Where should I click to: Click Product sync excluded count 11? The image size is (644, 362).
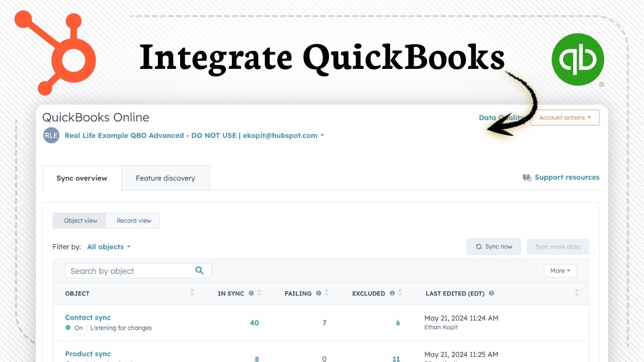click(x=396, y=359)
